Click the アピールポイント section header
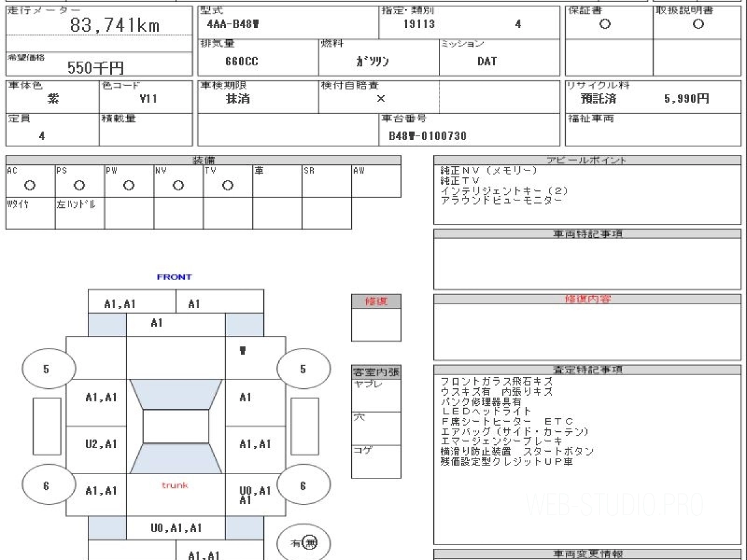This screenshot has width=747, height=560. 588,160
